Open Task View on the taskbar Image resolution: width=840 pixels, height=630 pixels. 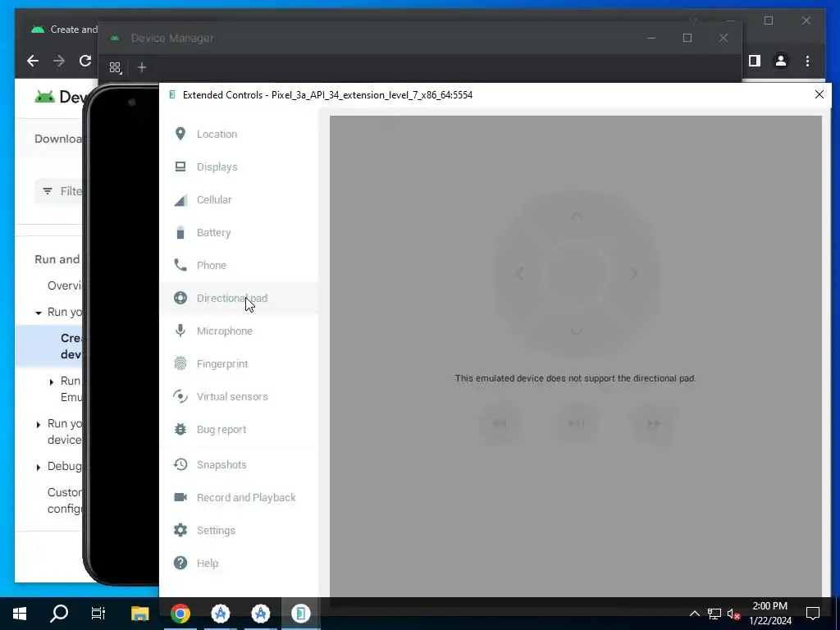pyautogui.click(x=98, y=614)
